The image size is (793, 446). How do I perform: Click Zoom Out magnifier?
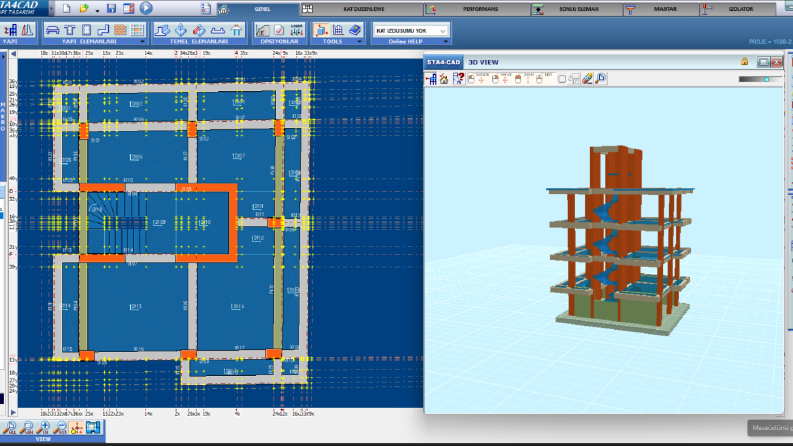pyautogui.click(x=60, y=428)
